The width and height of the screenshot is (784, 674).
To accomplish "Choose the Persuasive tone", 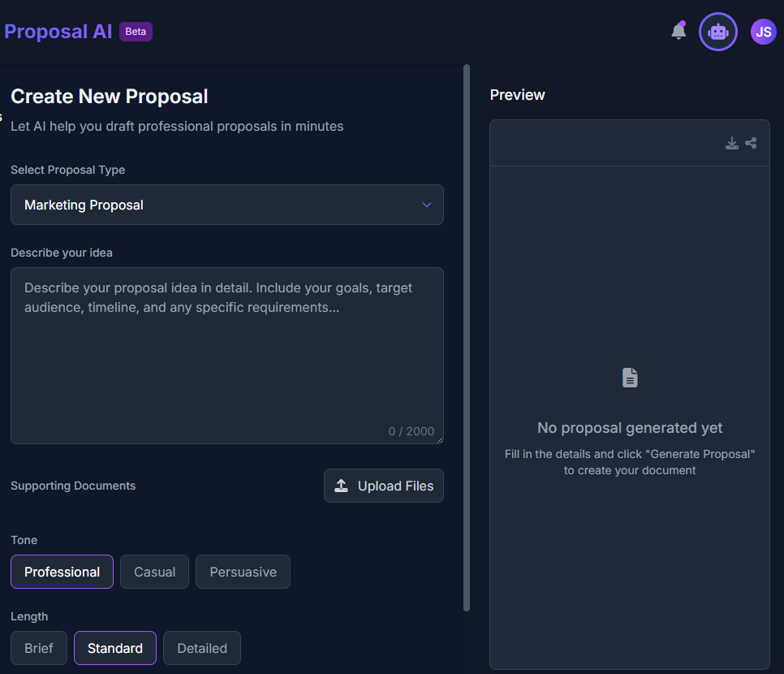I will [243, 572].
